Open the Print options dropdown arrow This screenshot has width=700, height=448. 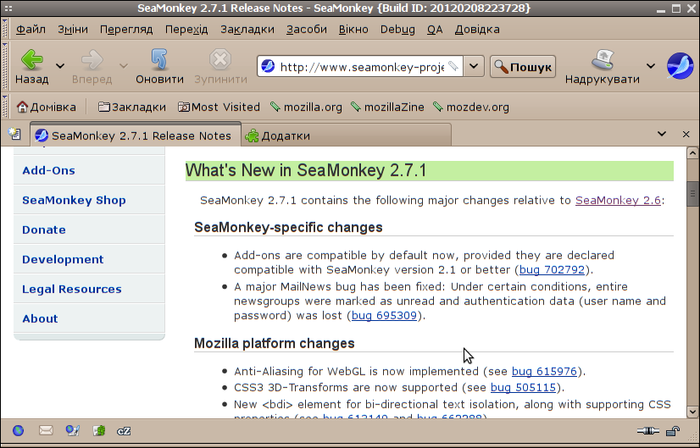click(x=651, y=66)
